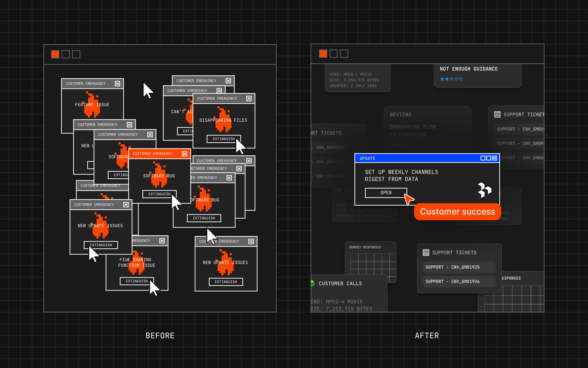
Task: Extinguish the File Sharing Function Issue
Action: tap(137, 281)
